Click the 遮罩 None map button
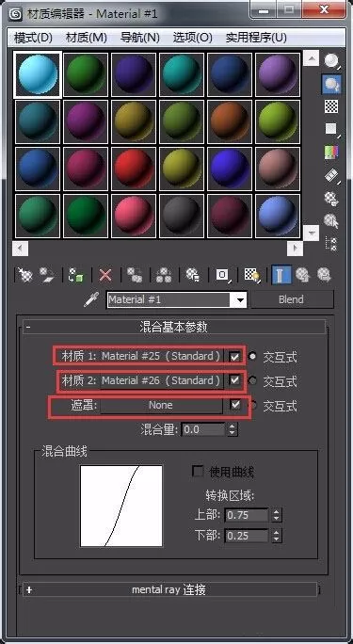The width and height of the screenshot is (353, 644). click(162, 406)
